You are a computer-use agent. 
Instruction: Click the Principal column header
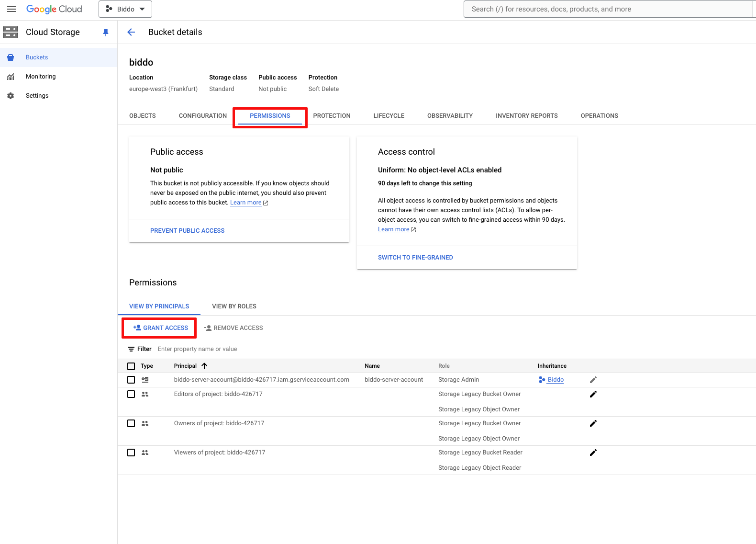186,366
